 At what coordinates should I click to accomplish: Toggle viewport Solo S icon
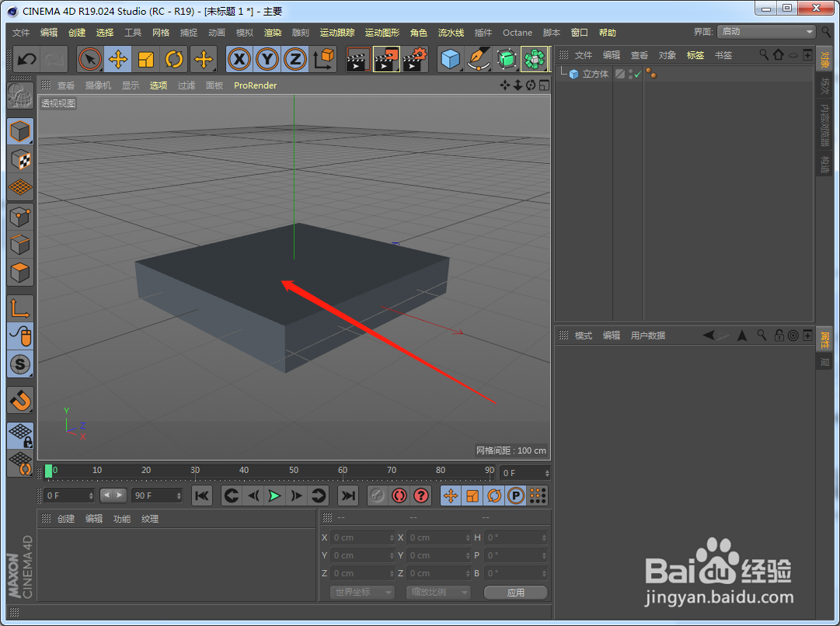(x=20, y=364)
